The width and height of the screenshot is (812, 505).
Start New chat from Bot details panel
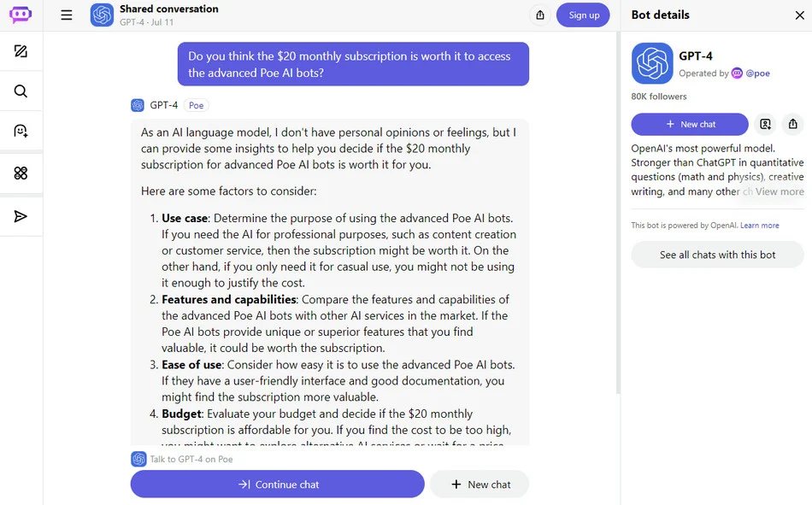coord(690,124)
